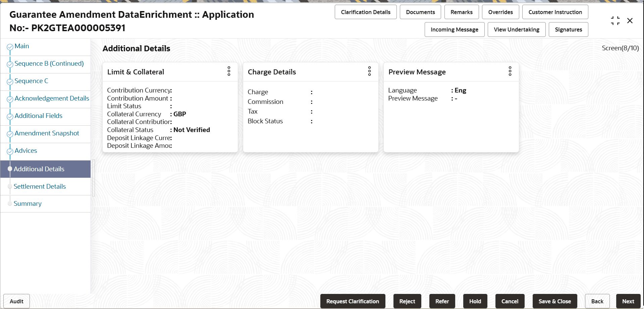Screen dimensions: 644x309
Task: View the Remarks
Action: pyautogui.click(x=462, y=12)
